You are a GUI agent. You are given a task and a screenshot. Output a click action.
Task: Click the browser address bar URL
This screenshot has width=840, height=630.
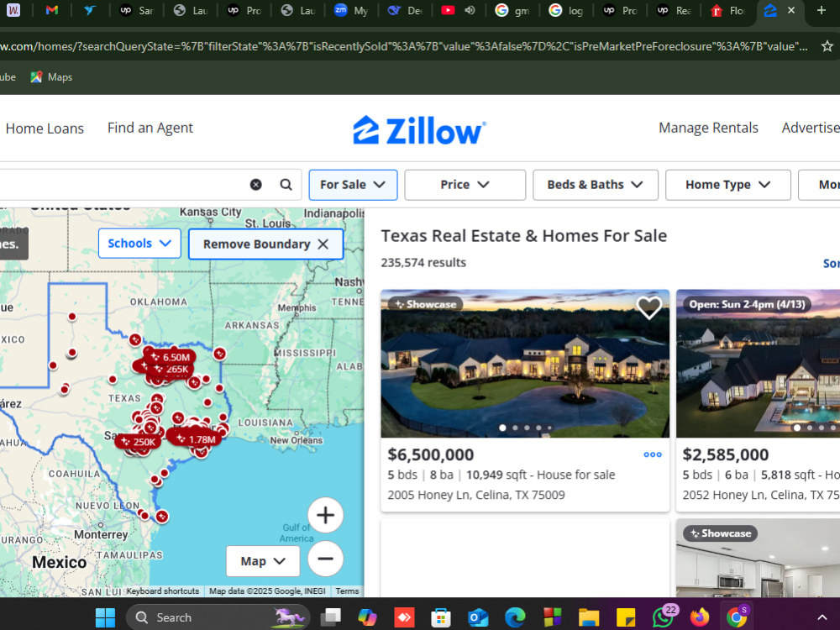[x=404, y=46]
